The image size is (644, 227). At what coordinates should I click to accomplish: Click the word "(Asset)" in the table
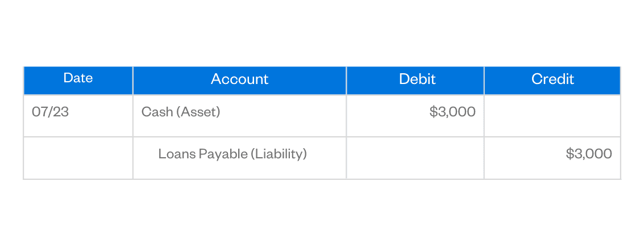pos(198,112)
